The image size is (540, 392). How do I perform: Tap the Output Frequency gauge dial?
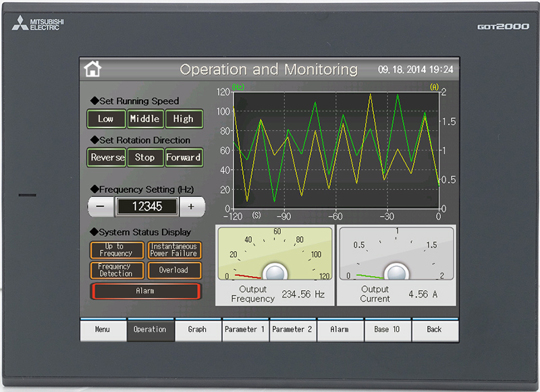click(x=274, y=255)
